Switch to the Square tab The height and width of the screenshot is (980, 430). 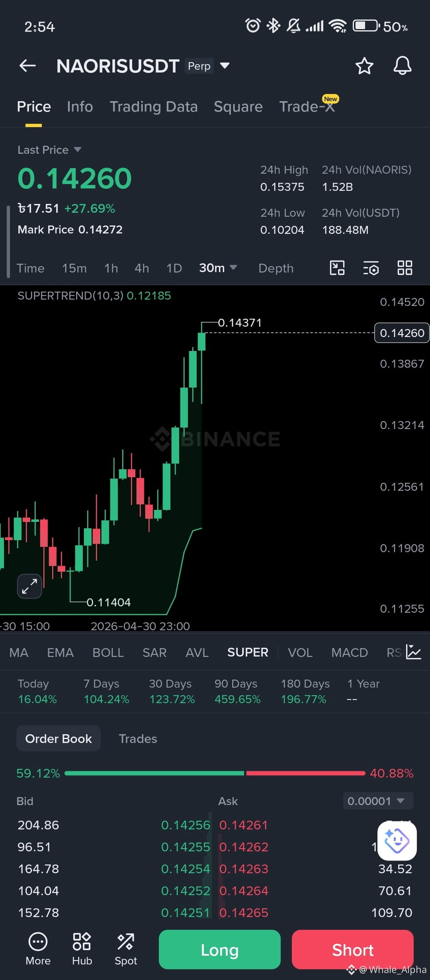point(238,107)
